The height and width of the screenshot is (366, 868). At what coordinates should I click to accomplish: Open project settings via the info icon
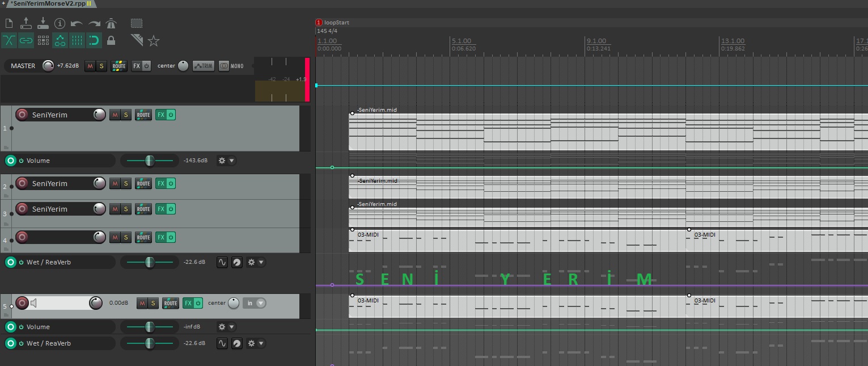(x=60, y=23)
